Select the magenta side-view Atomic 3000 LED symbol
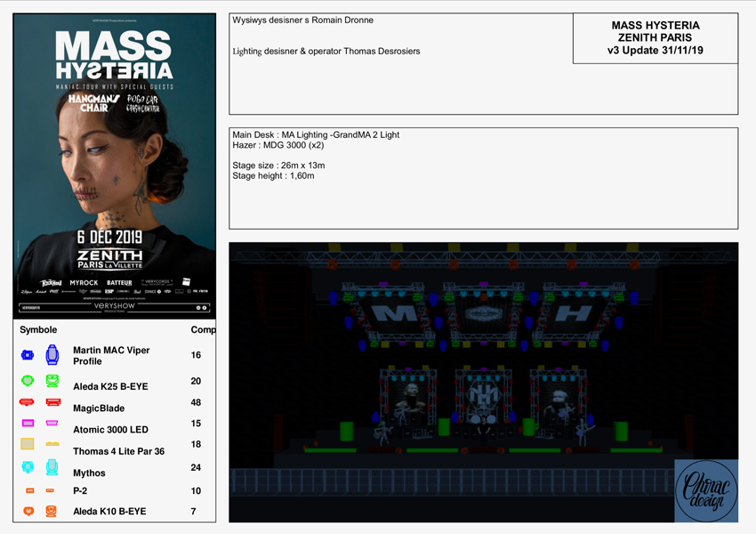The width and height of the screenshot is (756, 534). click(52, 423)
